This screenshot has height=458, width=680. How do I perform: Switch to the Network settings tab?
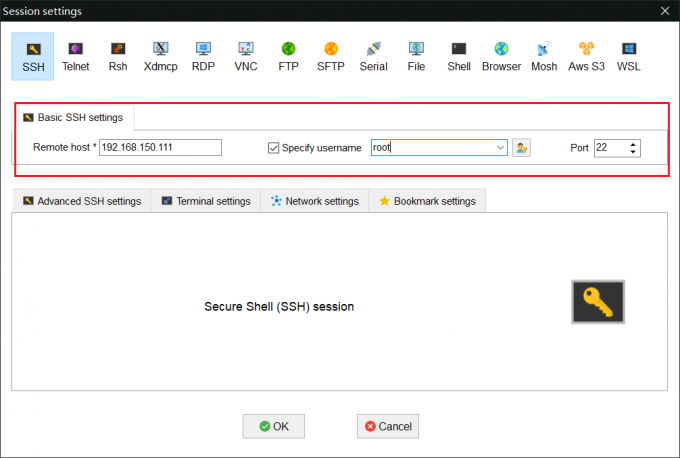click(x=315, y=201)
